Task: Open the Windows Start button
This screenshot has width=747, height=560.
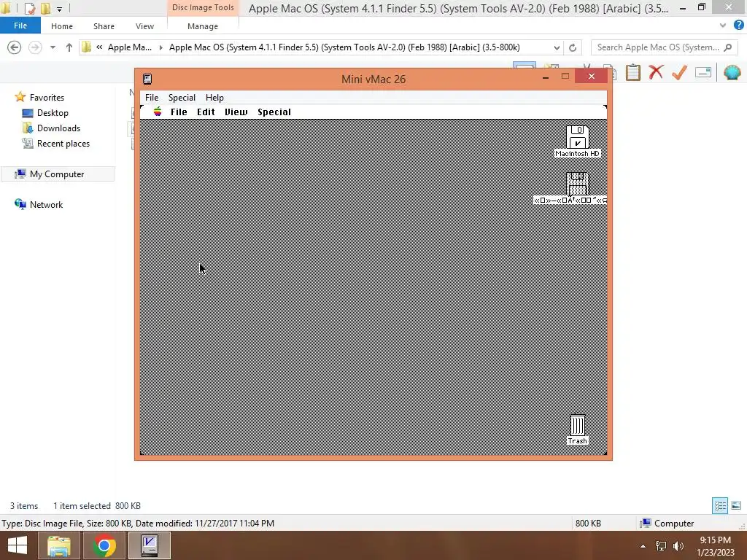Action: [x=18, y=545]
